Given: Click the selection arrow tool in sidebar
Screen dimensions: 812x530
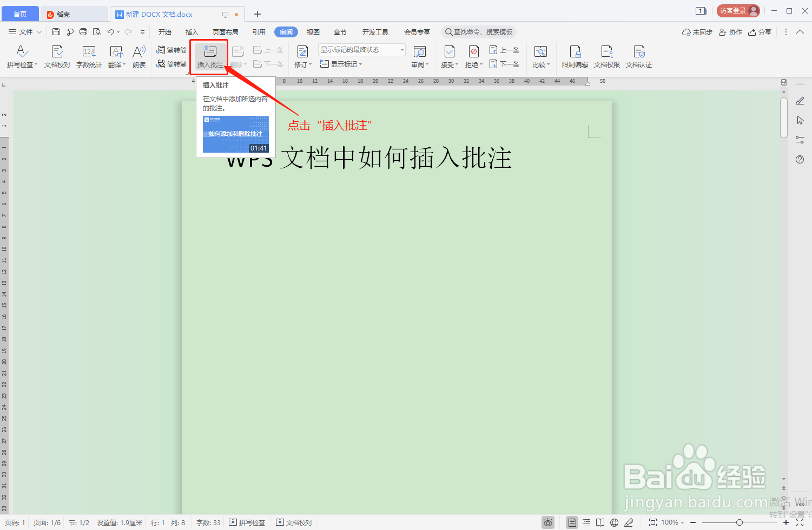Looking at the screenshot, I should 800,120.
